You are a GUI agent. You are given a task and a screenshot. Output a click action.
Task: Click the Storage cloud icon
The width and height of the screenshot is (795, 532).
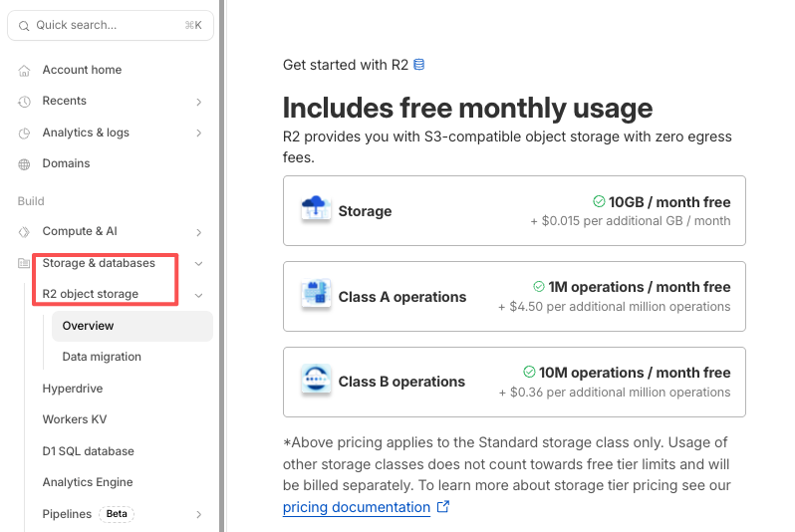coord(316,208)
